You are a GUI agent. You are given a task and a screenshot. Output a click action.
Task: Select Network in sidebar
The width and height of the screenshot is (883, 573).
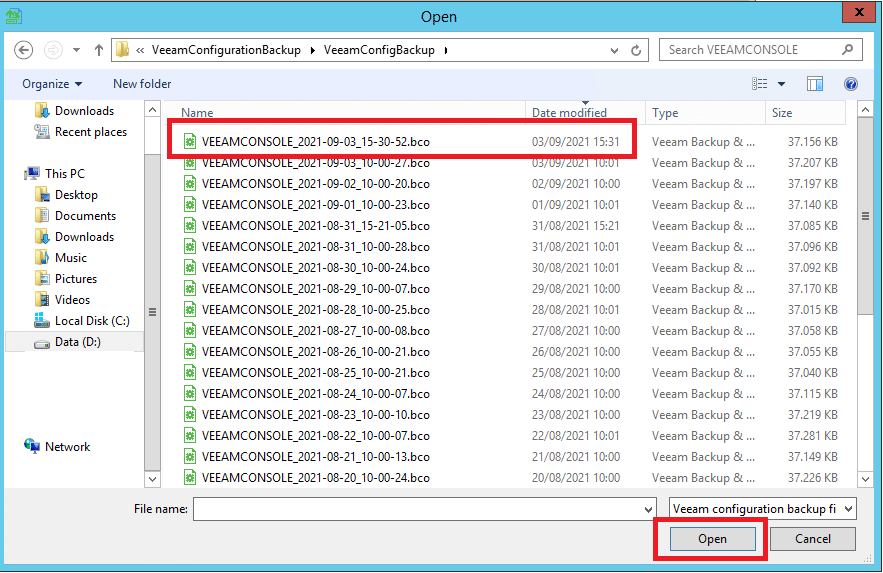tap(67, 446)
